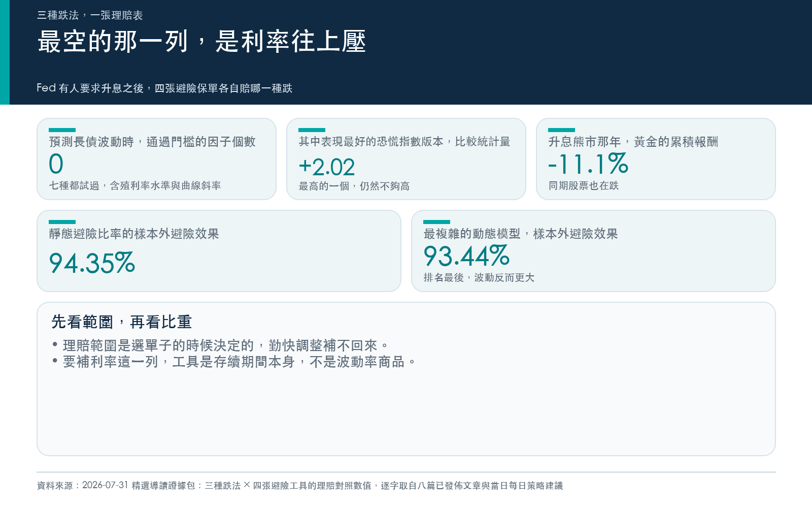Click the label 其中表現最好的恐慌指數版本，比較統計量

(x=404, y=142)
